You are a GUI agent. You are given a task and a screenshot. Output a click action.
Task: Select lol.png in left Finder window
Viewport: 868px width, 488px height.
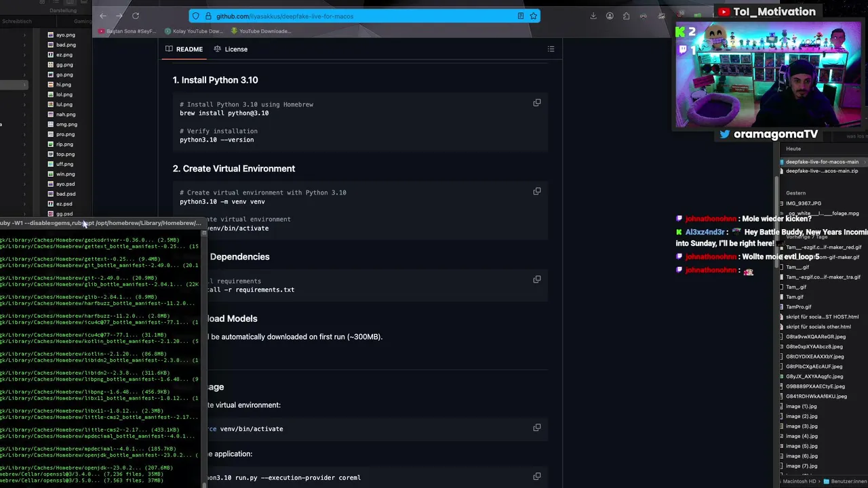point(64,94)
